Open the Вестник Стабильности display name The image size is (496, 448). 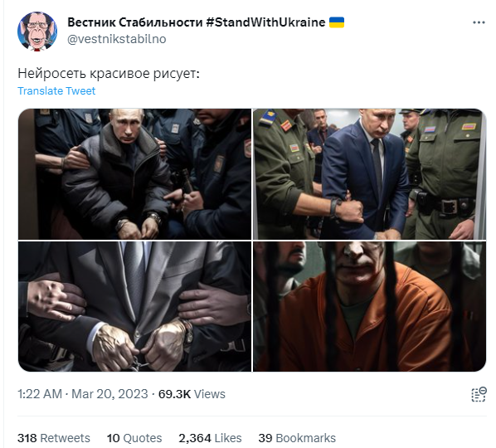134,22
